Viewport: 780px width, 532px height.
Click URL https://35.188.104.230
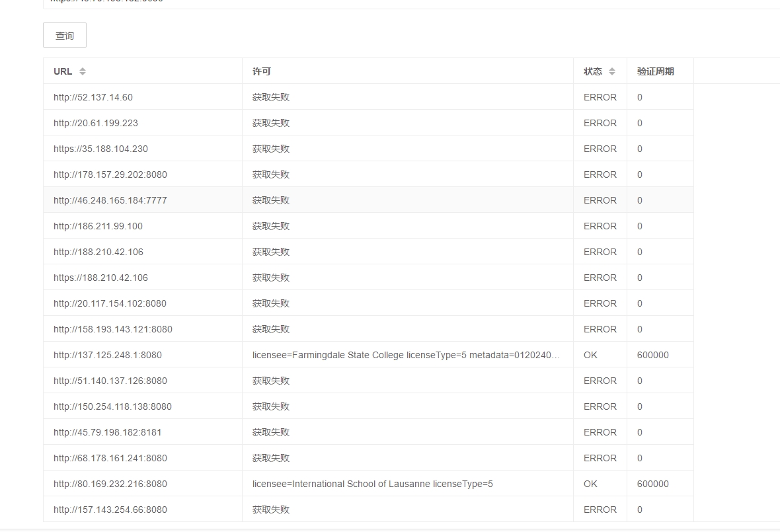point(100,149)
